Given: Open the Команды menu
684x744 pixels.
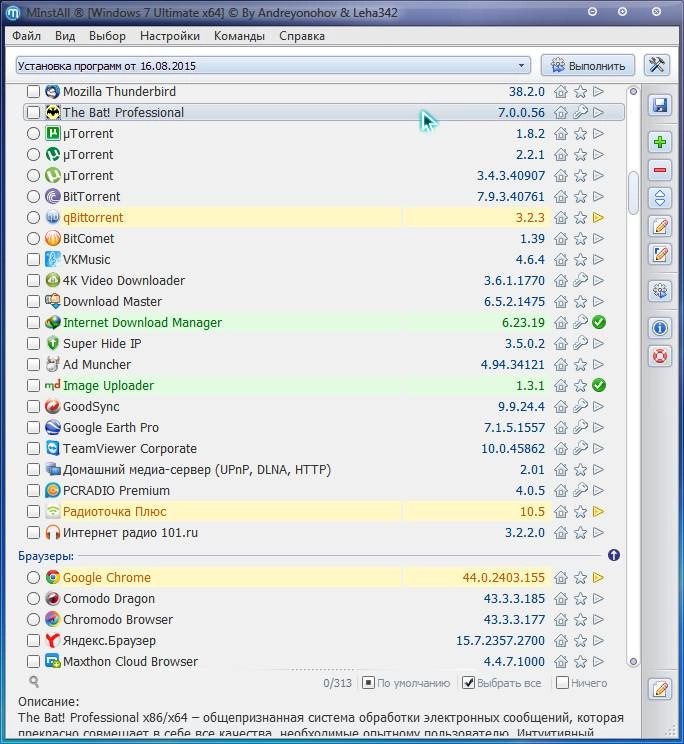Looking at the screenshot, I should pos(240,36).
